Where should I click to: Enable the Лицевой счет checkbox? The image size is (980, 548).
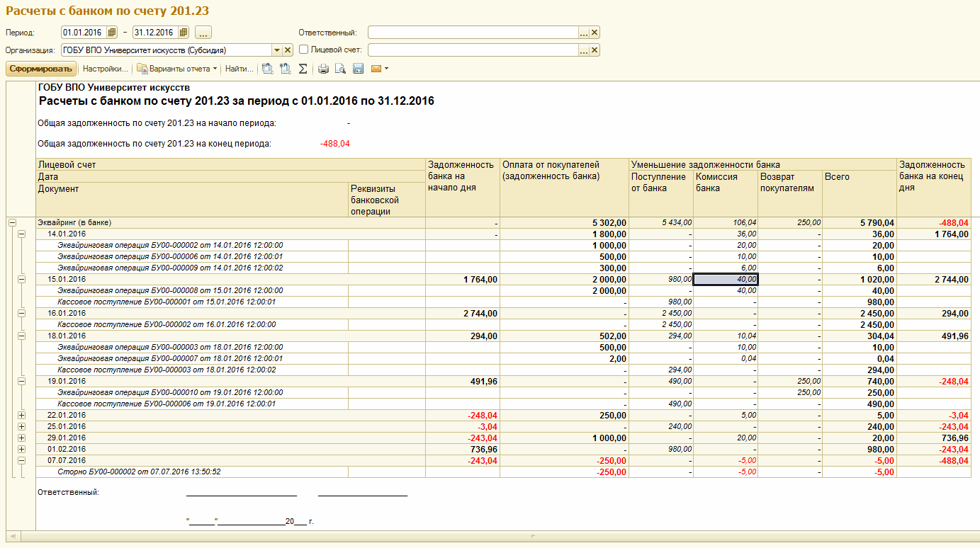(303, 50)
